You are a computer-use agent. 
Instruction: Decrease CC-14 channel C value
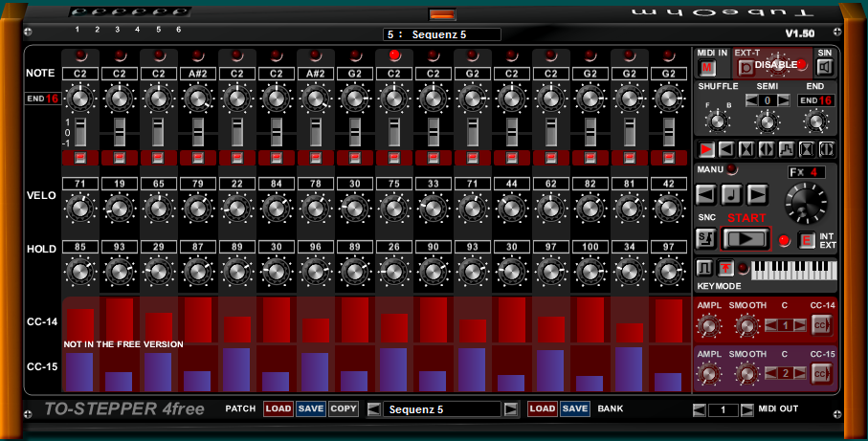pos(770,325)
